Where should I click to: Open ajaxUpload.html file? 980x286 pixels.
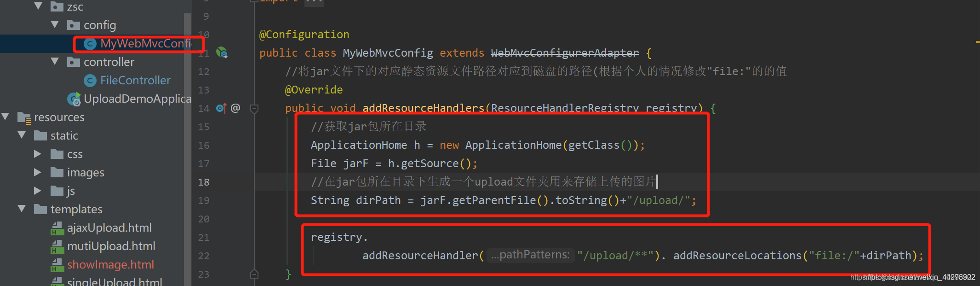[109, 228]
